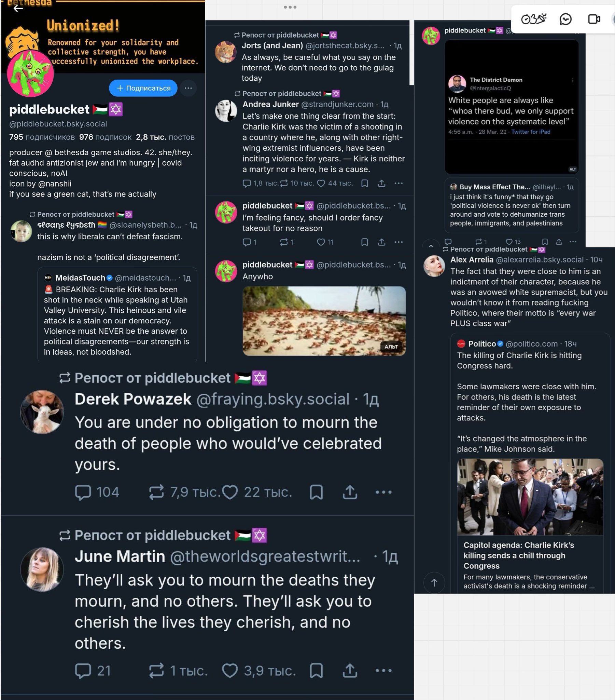This screenshot has height=700, width=615.
Task: Open the 976 подписок following list
Action: click(x=105, y=137)
